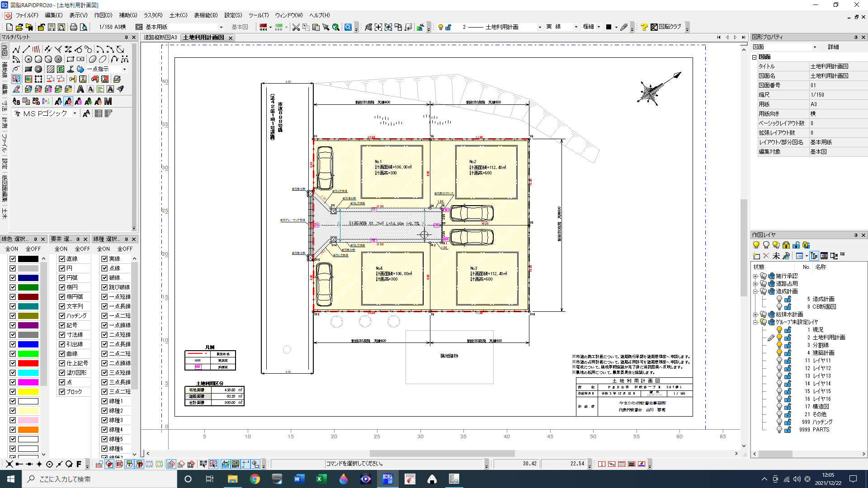
Task: Expand the 給排水計画 layer group
Action: tap(755, 314)
